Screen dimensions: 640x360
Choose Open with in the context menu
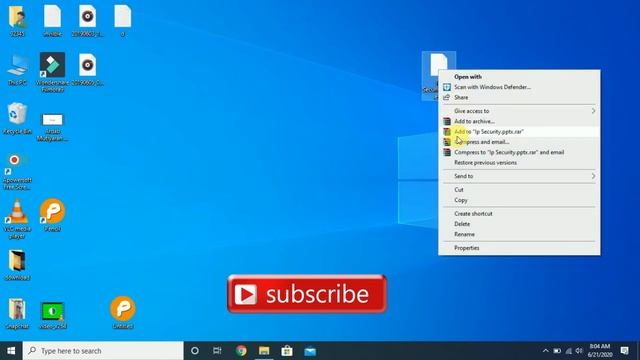point(468,77)
